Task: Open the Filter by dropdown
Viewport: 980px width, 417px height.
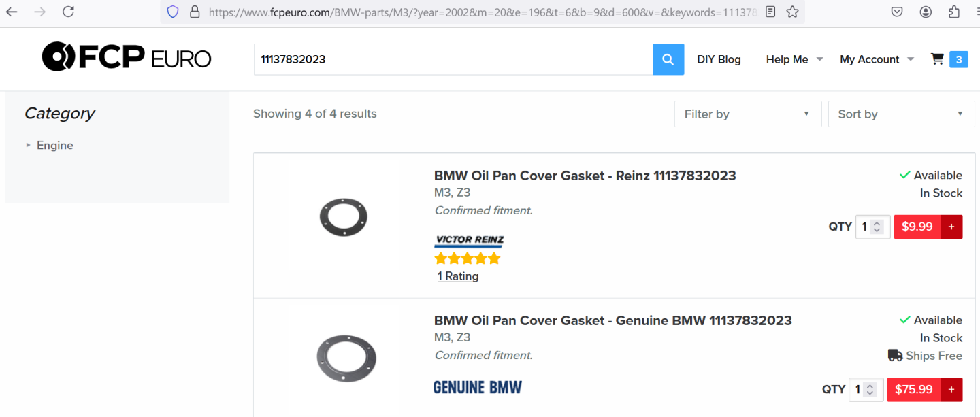Action: (747, 114)
